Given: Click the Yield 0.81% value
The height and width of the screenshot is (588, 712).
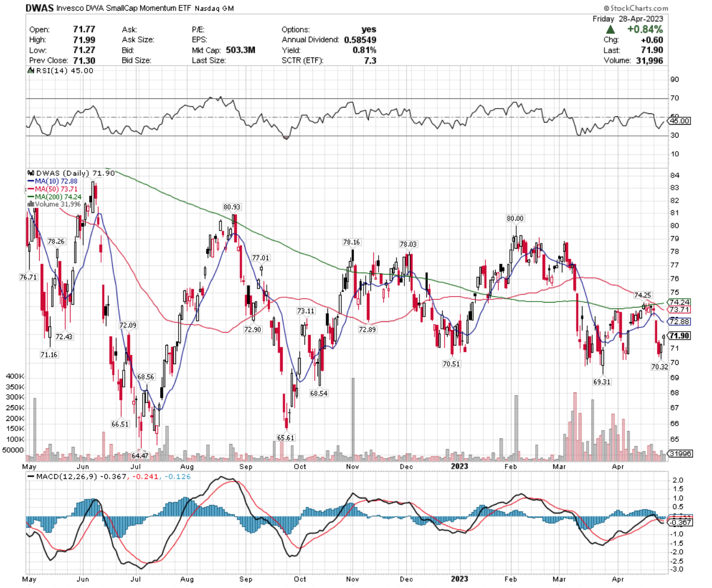Looking at the screenshot, I should tap(365, 50).
